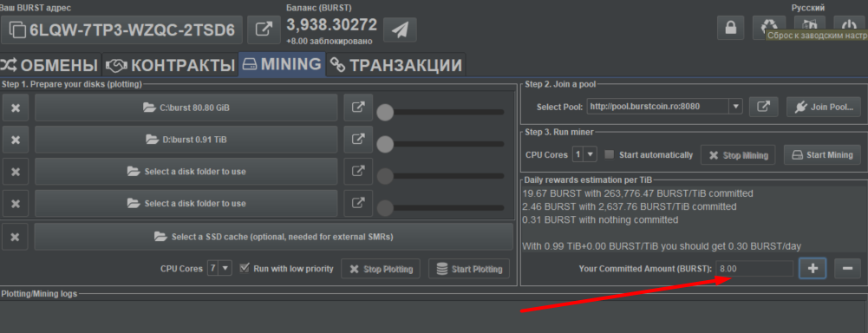The height and width of the screenshot is (333, 868).
Task: Click 'With 0.99 TiB+0.00 BURST/TiB' estimate line
Action: (x=662, y=246)
